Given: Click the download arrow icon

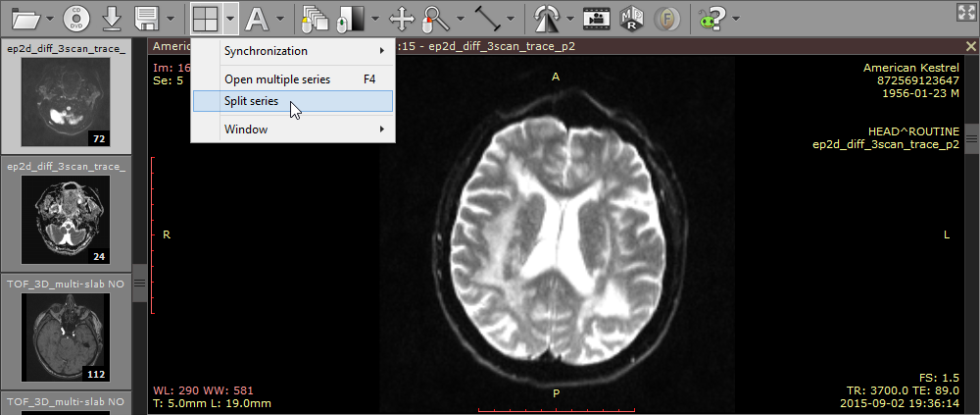Looking at the screenshot, I should (x=113, y=18).
